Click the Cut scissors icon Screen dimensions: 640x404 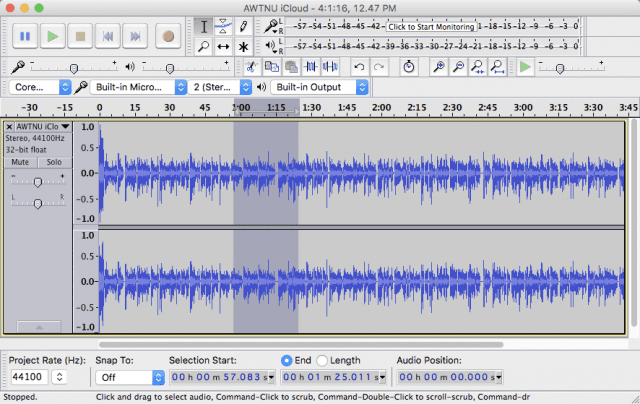pos(252,67)
